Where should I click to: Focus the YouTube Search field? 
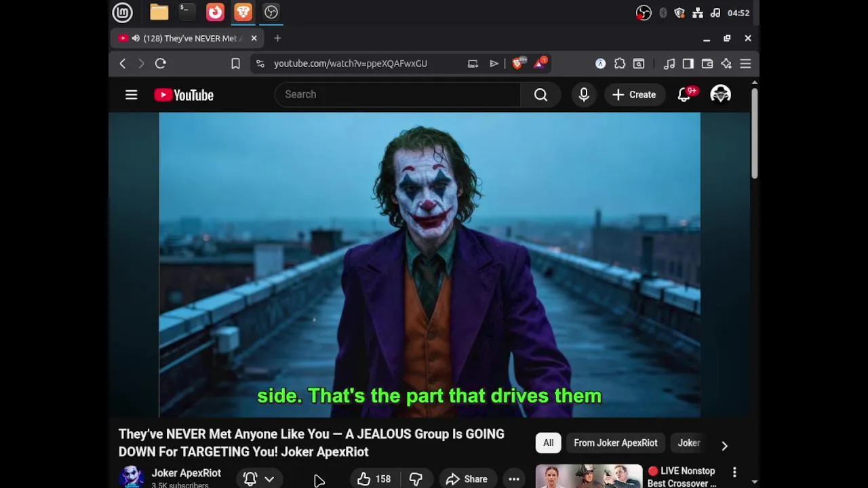(x=397, y=95)
